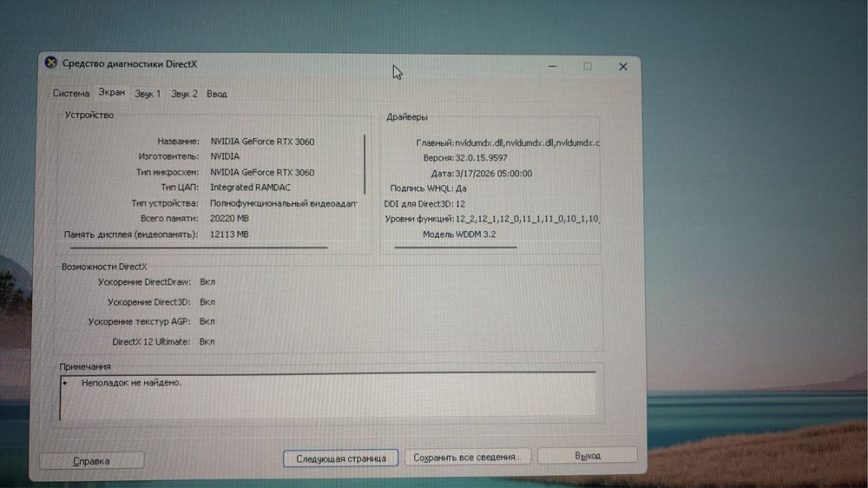
Task: Click horizontal scrollbar under Устройство list
Action: [x=198, y=247]
